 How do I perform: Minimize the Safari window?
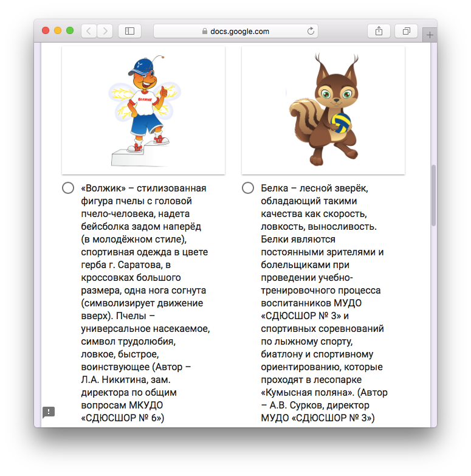click(58, 30)
